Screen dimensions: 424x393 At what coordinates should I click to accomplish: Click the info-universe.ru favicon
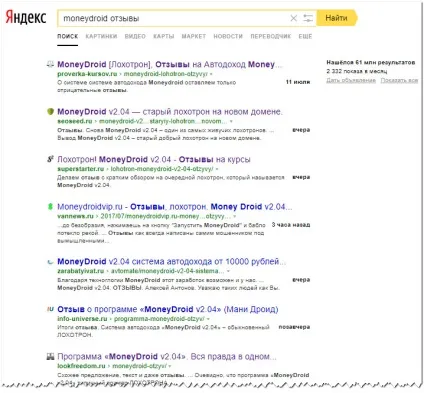(x=50, y=309)
